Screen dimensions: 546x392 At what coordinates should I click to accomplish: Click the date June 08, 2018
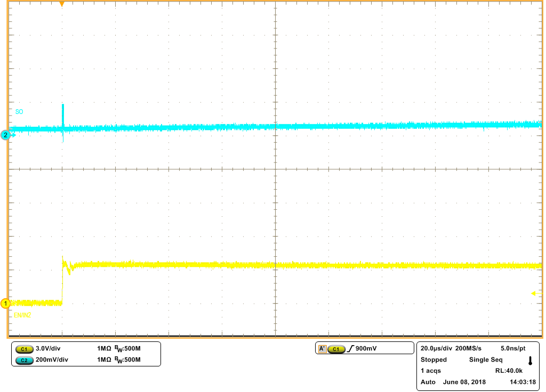coord(464,382)
